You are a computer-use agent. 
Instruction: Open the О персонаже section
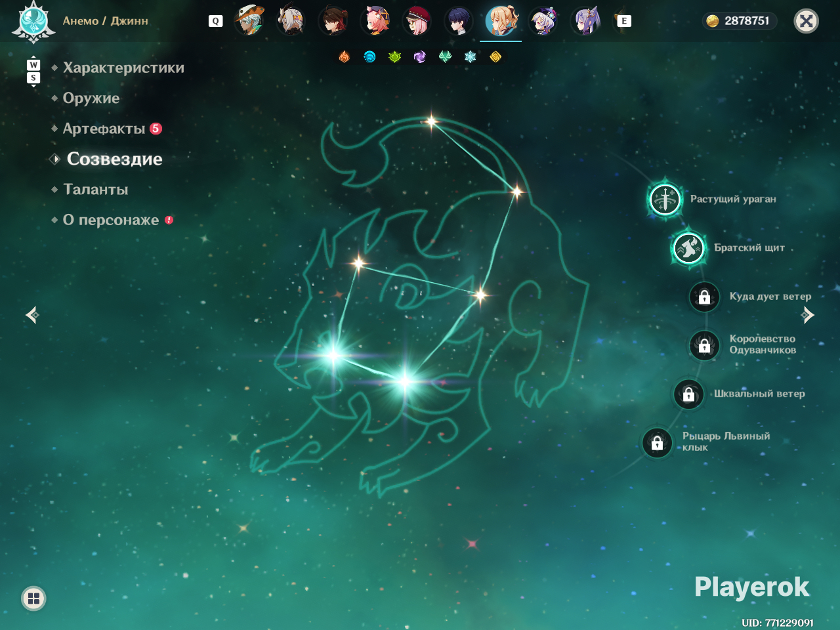tap(111, 220)
